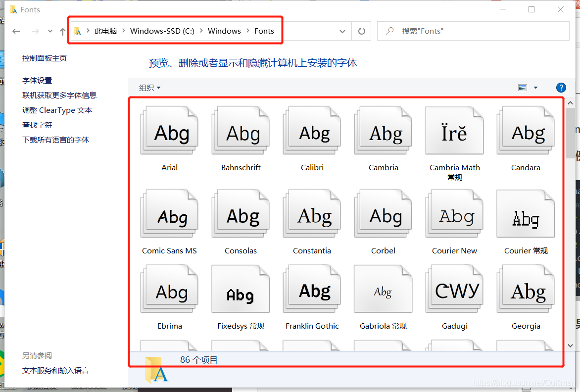Open 调整 ClearType 文本 link

[x=57, y=110]
